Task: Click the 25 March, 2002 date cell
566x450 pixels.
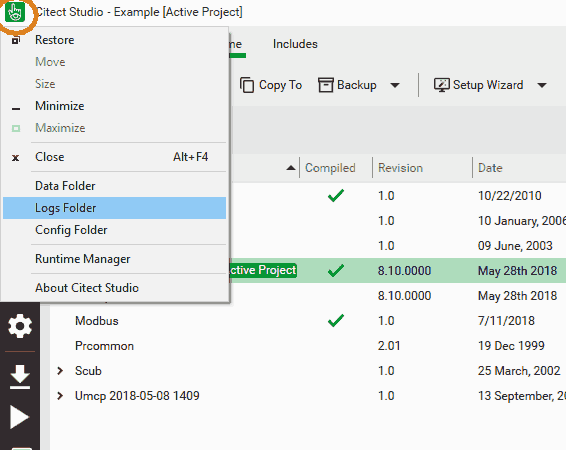Action: (x=519, y=371)
